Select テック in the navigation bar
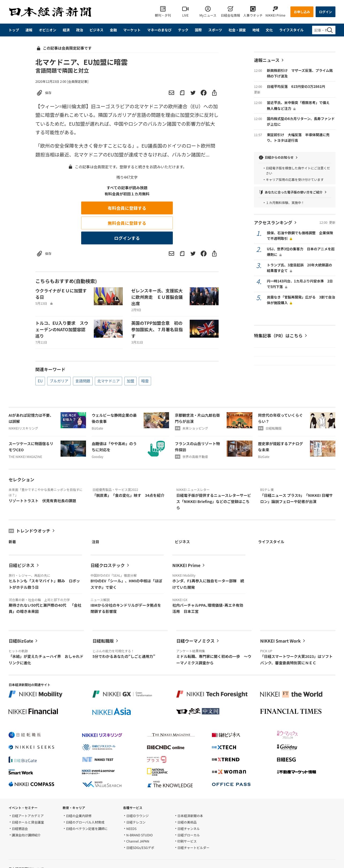The image size is (344, 868). coord(183,30)
